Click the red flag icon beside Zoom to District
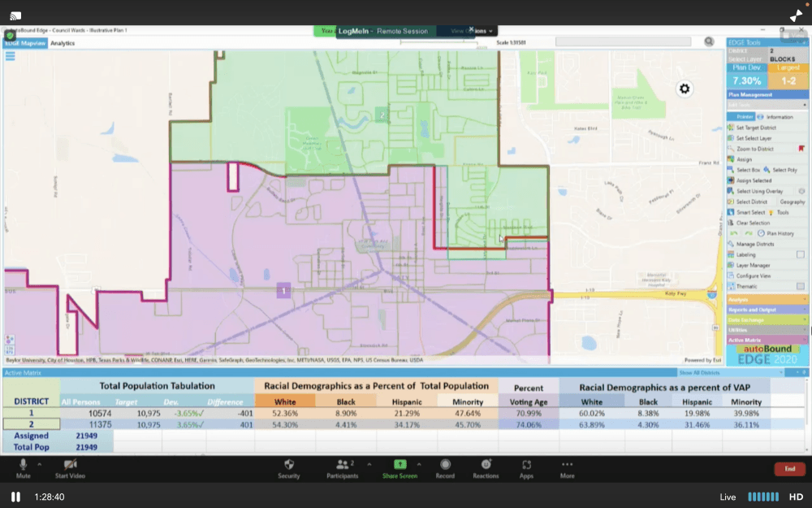The width and height of the screenshot is (812, 508). click(x=801, y=149)
